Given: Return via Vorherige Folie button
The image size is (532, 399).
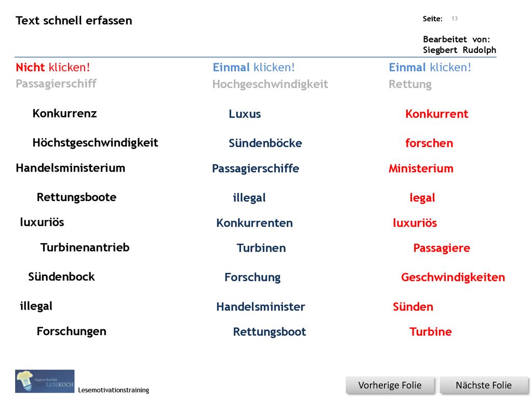Looking at the screenshot, I should tap(390, 385).
